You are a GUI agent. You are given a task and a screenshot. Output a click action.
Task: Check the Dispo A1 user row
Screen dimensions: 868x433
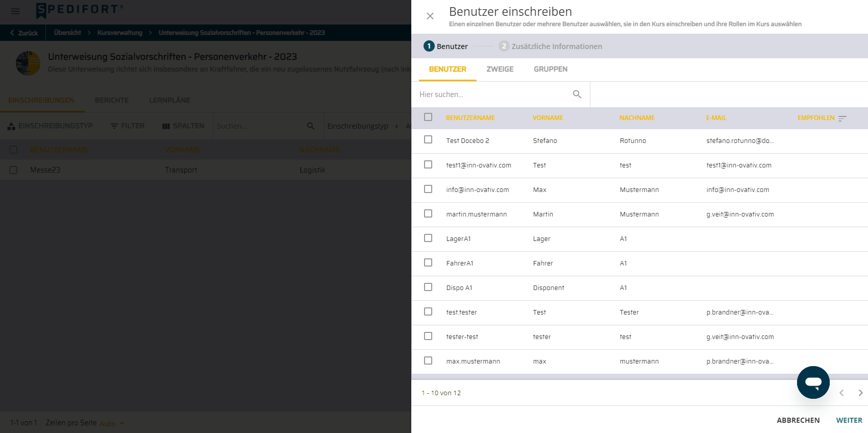(428, 287)
